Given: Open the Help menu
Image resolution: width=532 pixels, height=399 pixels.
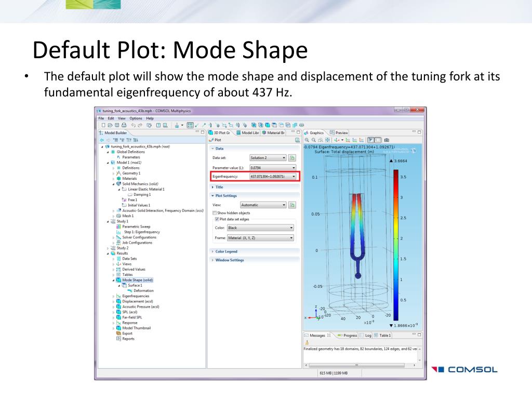Looking at the screenshot, I should (x=150, y=118).
